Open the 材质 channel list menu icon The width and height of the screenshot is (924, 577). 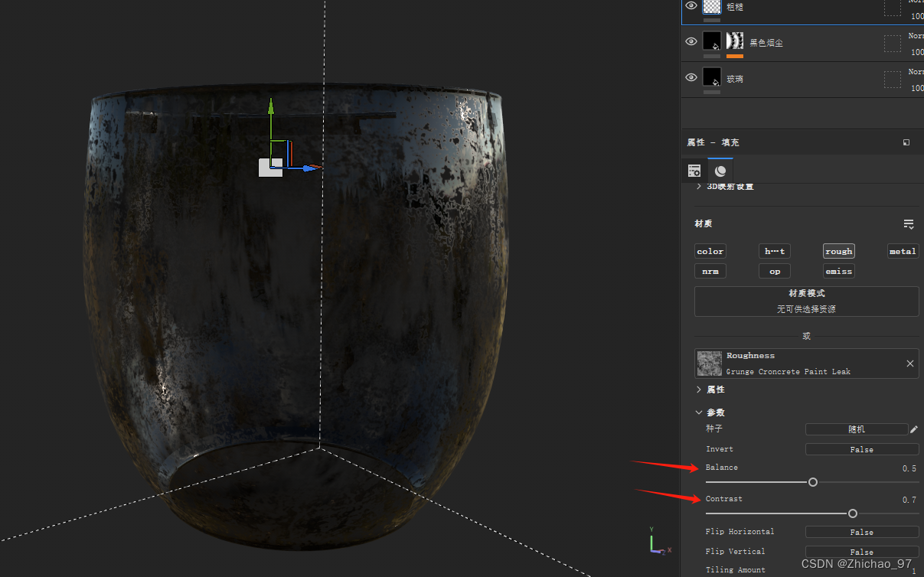(x=909, y=224)
